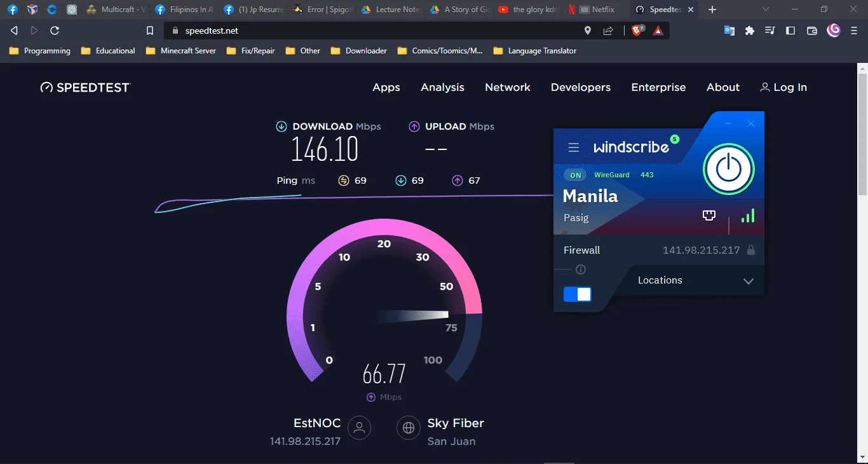Open the Language Translator bookmarks folder
The width and height of the screenshot is (868, 464).
click(x=535, y=51)
